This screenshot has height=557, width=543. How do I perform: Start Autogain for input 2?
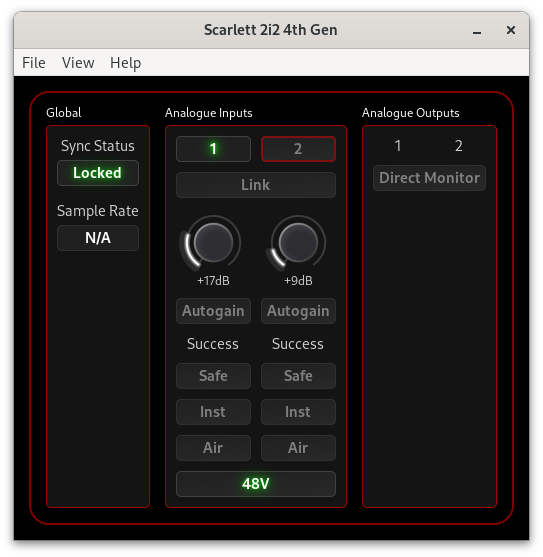click(298, 311)
